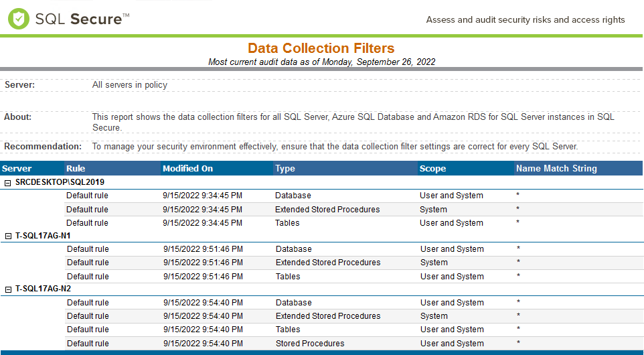
Task: Click the Name Match String column header
Action: [556, 169]
